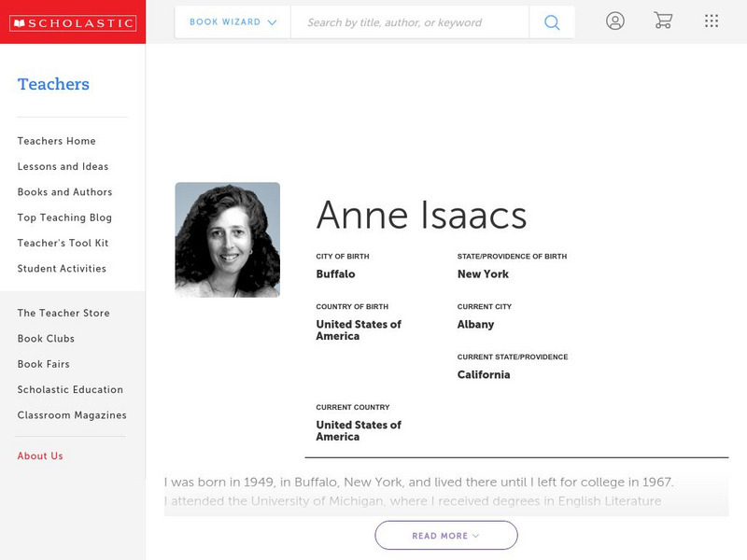Click the magnifying glass search icon

pyautogui.click(x=552, y=22)
